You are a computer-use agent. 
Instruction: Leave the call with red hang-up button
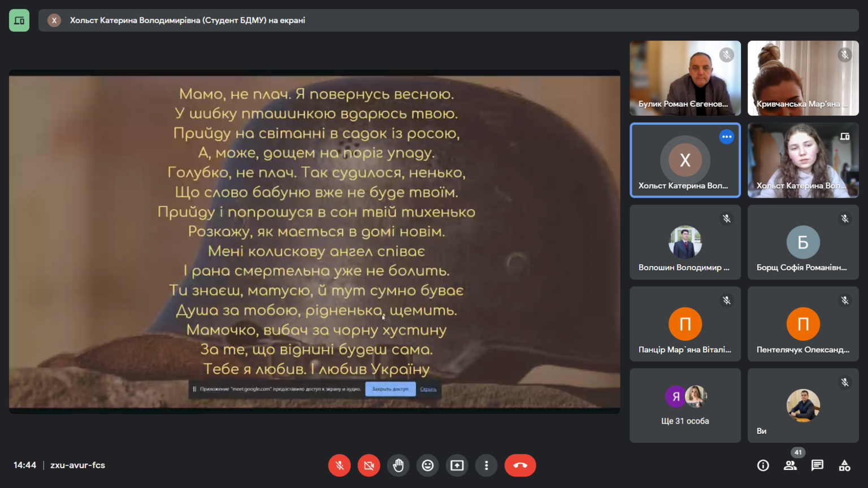click(x=520, y=465)
